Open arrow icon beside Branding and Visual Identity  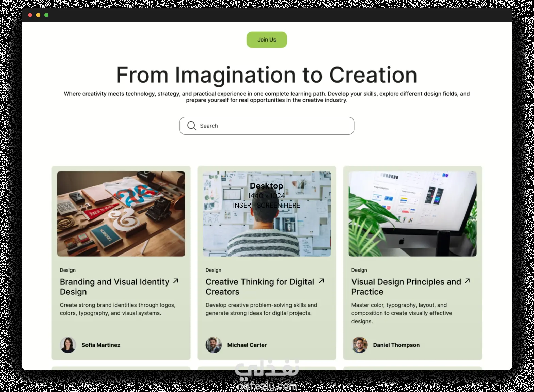[x=175, y=281]
